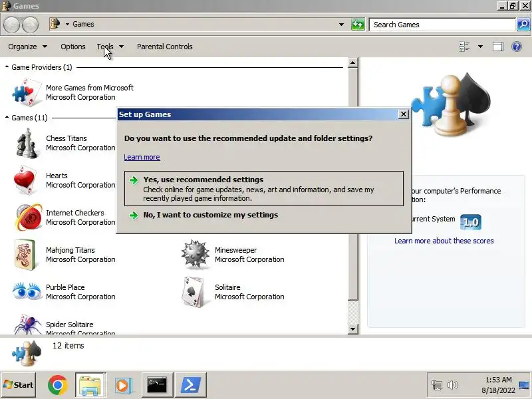532x399 pixels.
Task: Select the Internet Checkers icon
Action: [x=29, y=217]
